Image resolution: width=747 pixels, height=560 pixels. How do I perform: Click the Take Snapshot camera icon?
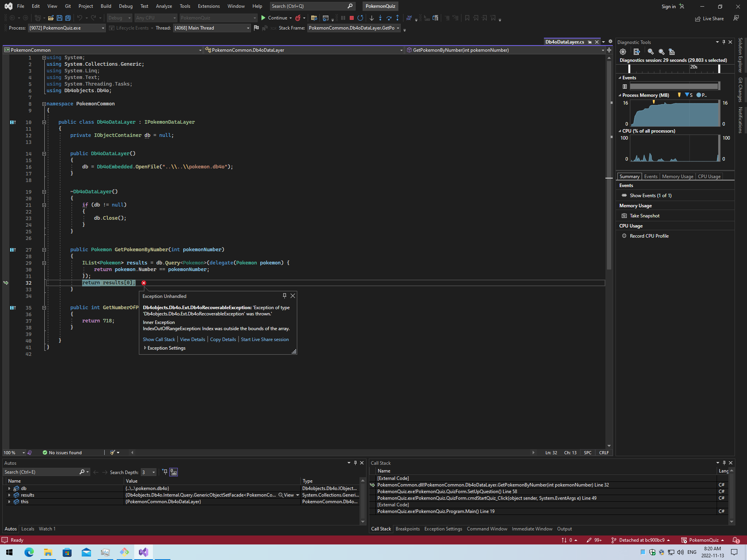624,216
